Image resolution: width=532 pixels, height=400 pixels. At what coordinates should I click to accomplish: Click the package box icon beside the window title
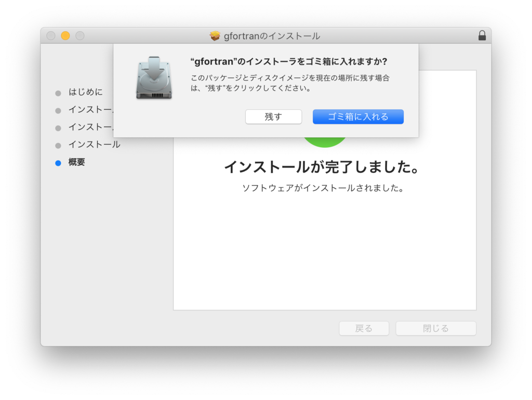(215, 36)
